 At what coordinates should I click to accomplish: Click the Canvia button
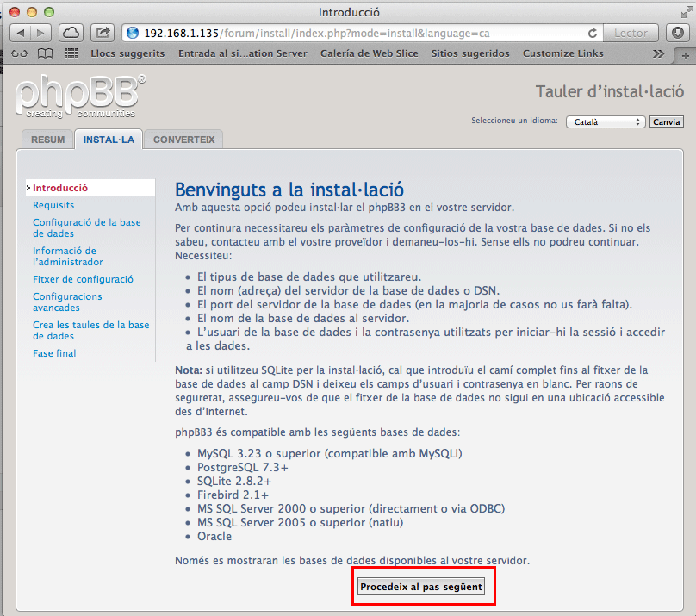point(666,121)
